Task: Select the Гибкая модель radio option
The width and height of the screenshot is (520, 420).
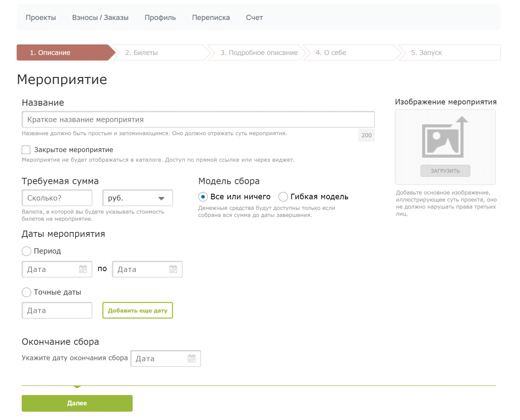Action: coord(283,197)
